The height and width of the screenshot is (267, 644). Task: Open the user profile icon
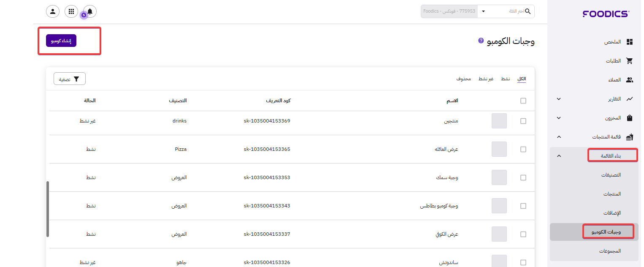tap(52, 11)
